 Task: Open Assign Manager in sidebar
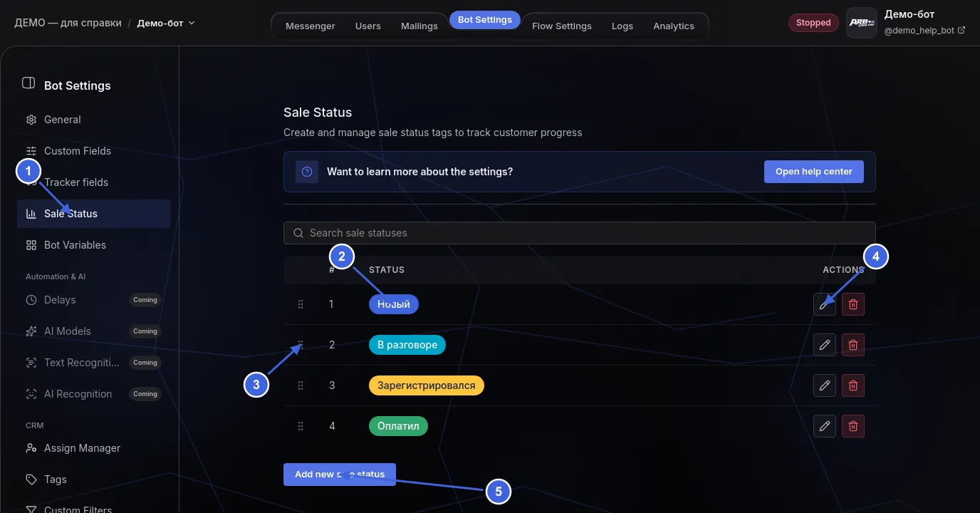click(93, 448)
